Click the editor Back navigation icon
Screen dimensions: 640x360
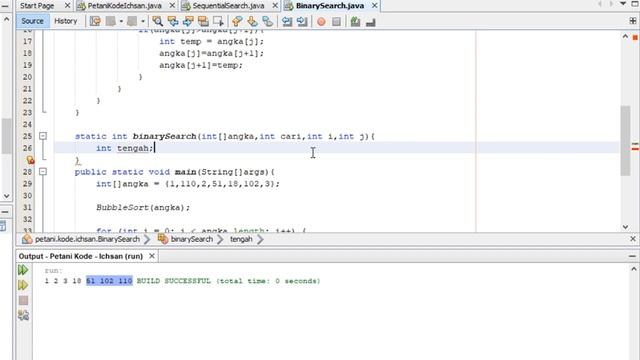[x=111, y=21]
